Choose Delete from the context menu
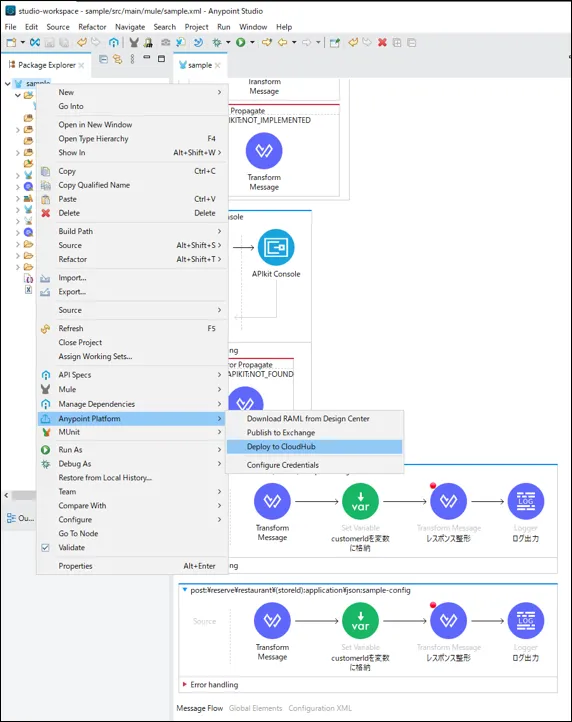 (x=133, y=213)
